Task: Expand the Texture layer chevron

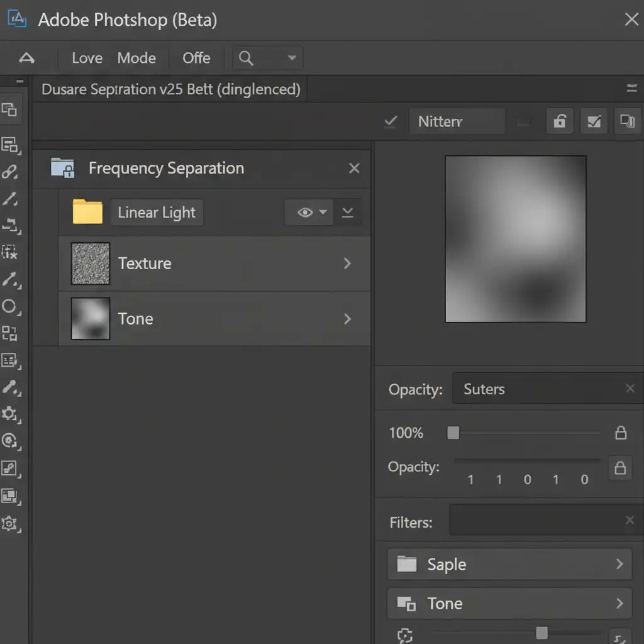Action: 347,264
